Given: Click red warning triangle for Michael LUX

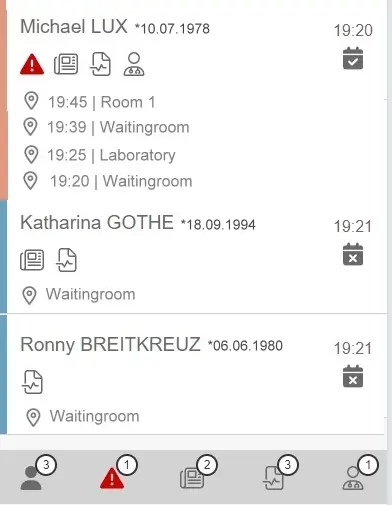Looking at the screenshot, I should [x=32, y=64].
